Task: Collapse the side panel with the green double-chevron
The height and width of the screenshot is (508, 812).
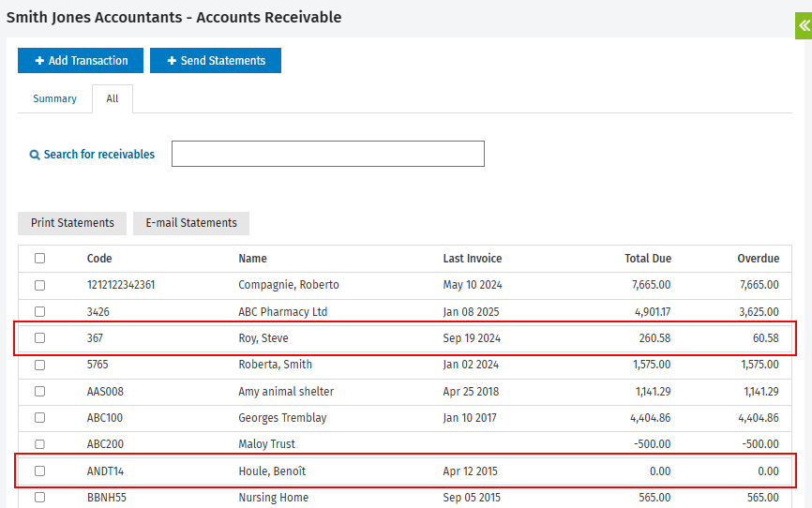Action: 804,25
